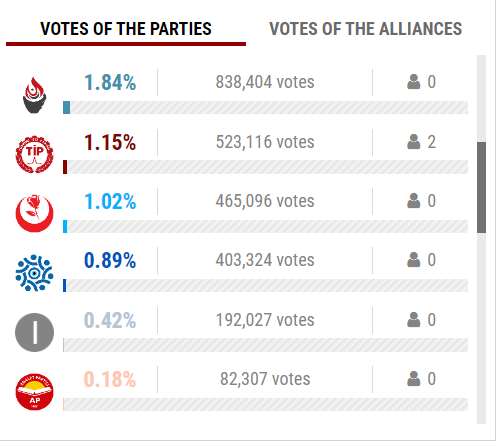Click the seat icon in the 1.84% row
496x448 pixels.
coord(413,82)
